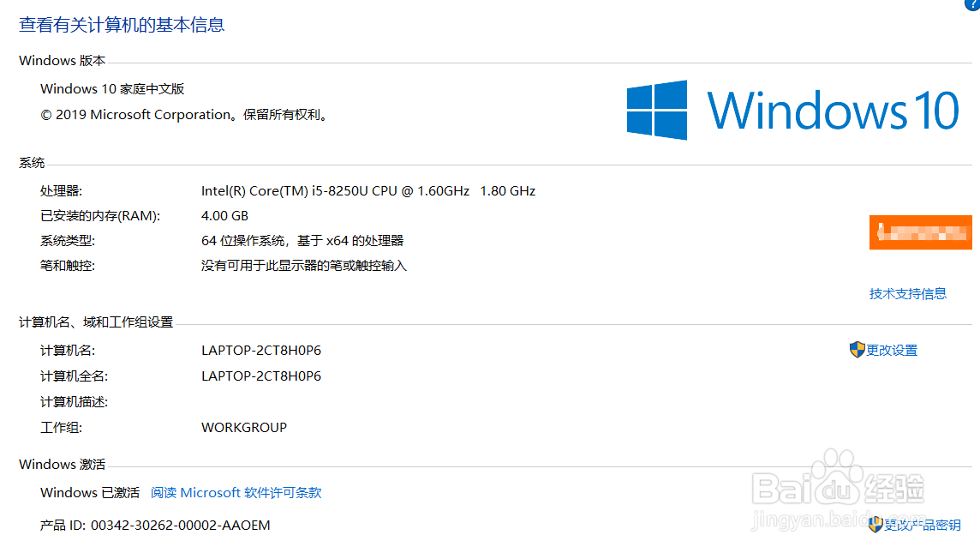Image resolution: width=980 pixels, height=553 pixels.
Task: Select the heading 查看有关计算机的基本信息
Action: 122,24
